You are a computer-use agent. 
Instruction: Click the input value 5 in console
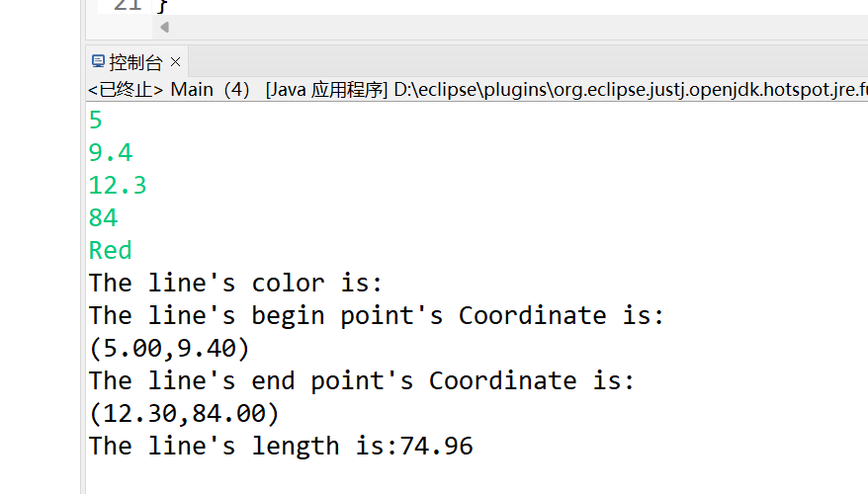coord(96,121)
